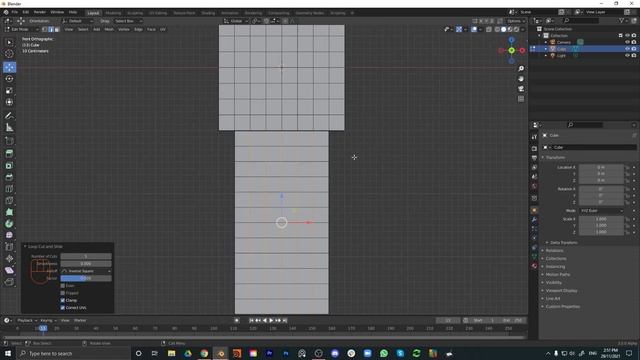The image size is (640, 360).
Task: Adjust the Factor slider in Loop Cut panel
Action: tap(86, 278)
